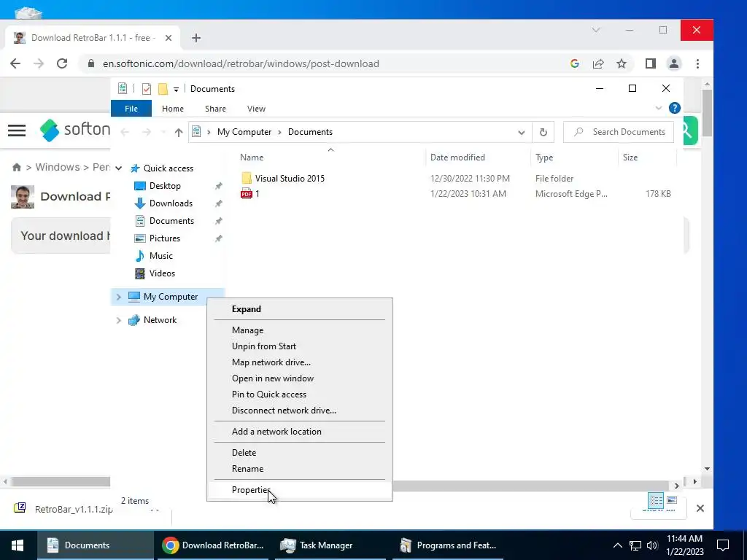Click the Softonic home breadcrumb icon
Screen dimensions: 747x560
(x=16, y=167)
